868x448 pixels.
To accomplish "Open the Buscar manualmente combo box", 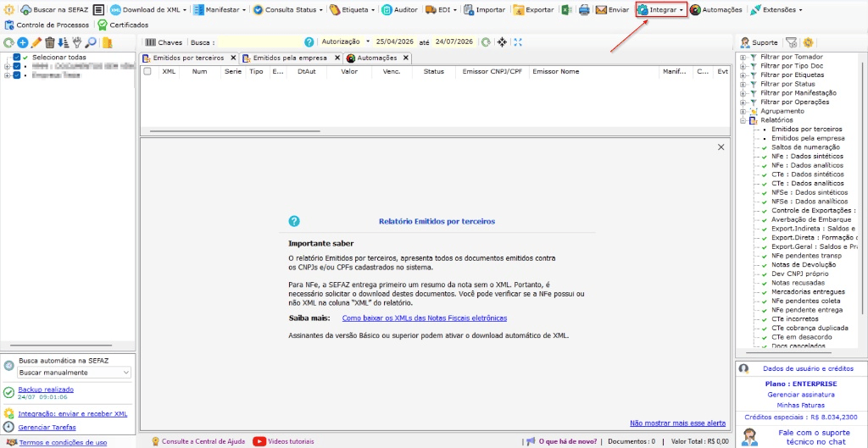I will click(75, 373).
